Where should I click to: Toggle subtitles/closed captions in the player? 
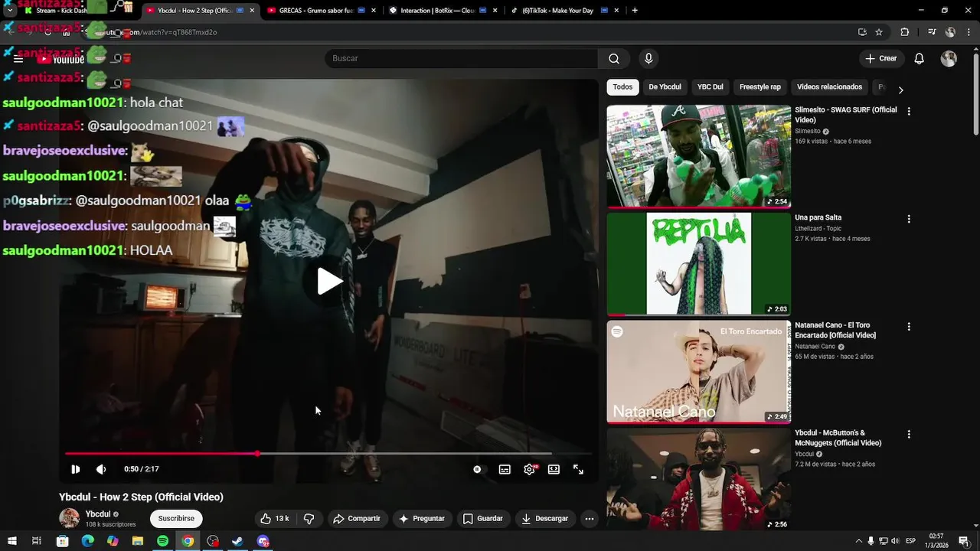tap(505, 469)
